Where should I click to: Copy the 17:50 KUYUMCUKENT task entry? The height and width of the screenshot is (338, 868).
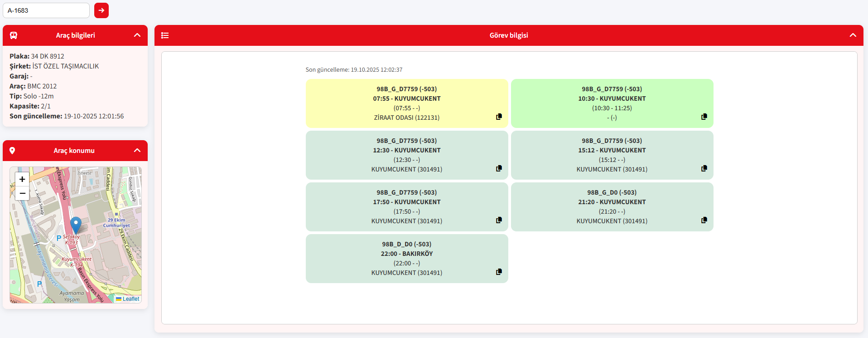pos(499,220)
